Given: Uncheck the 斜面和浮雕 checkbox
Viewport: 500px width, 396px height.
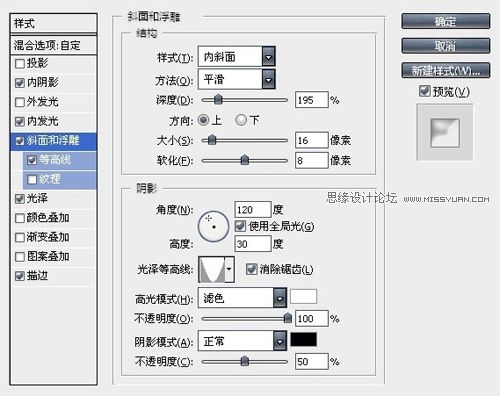Looking at the screenshot, I should 20,141.
